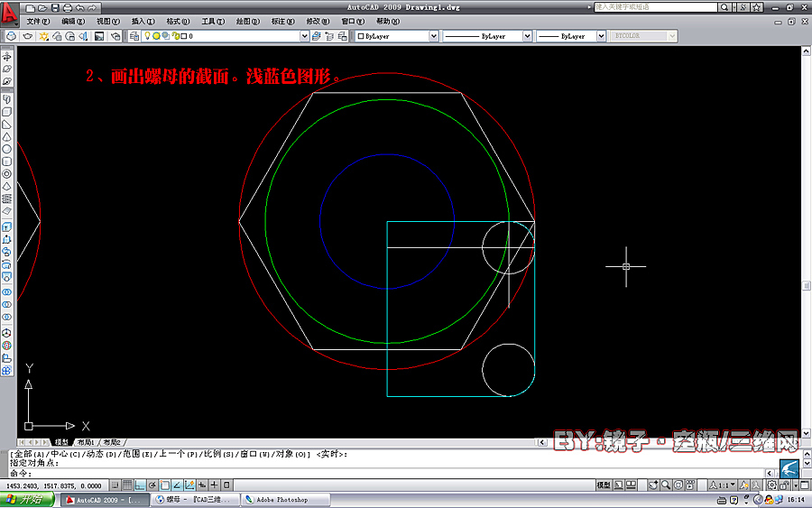Expand the layer list dropdown showing 0
The width and height of the screenshot is (812, 508).
click(x=305, y=36)
